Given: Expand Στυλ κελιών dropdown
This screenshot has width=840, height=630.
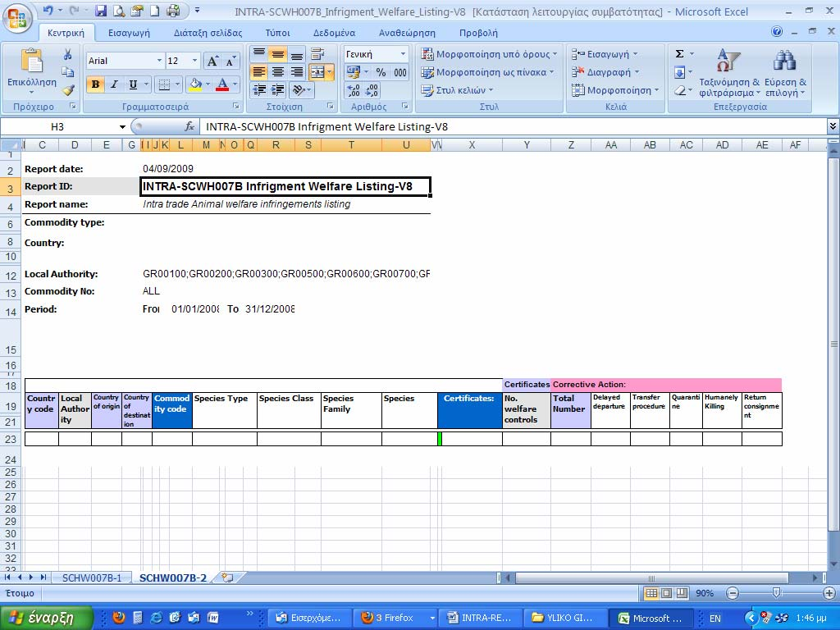Looking at the screenshot, I should [x=457, y=90].
